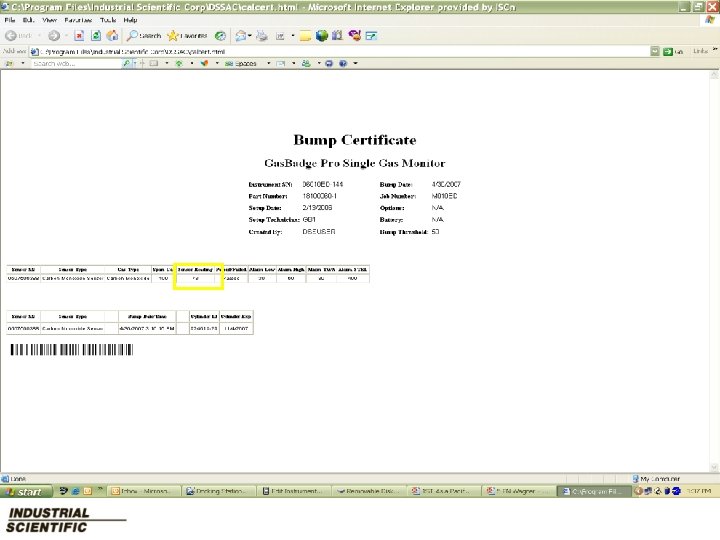Click the Go button beside the address bar
720x540 pixels.
pos(673,51)
